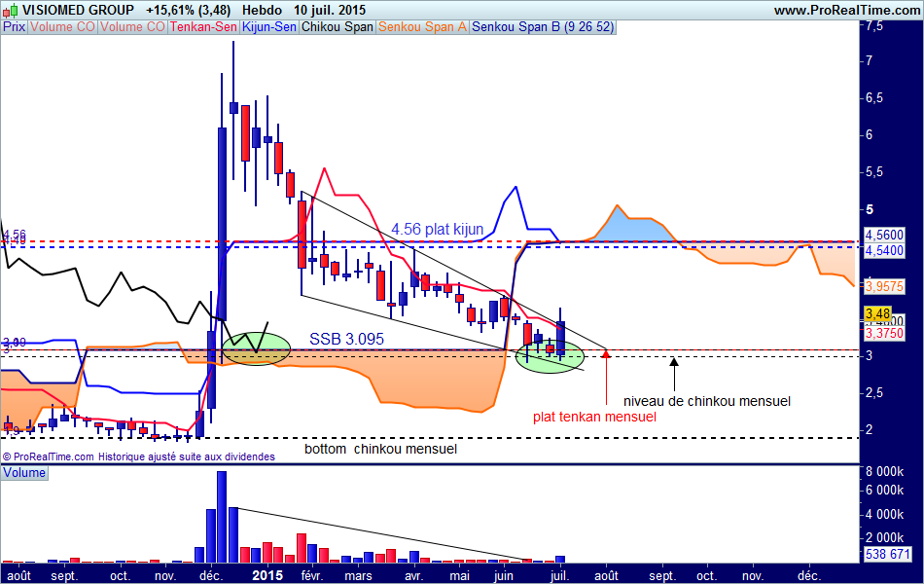924x584 pixels.
Task: Click the 4,5400 price axis tag
Action: click(884, 250)
